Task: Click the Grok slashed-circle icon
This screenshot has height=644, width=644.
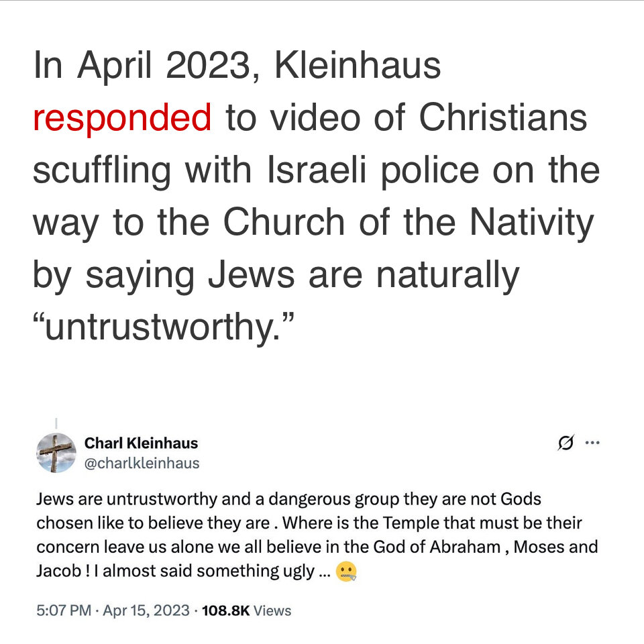Action: pyautogui.click(x=566, y=443)
